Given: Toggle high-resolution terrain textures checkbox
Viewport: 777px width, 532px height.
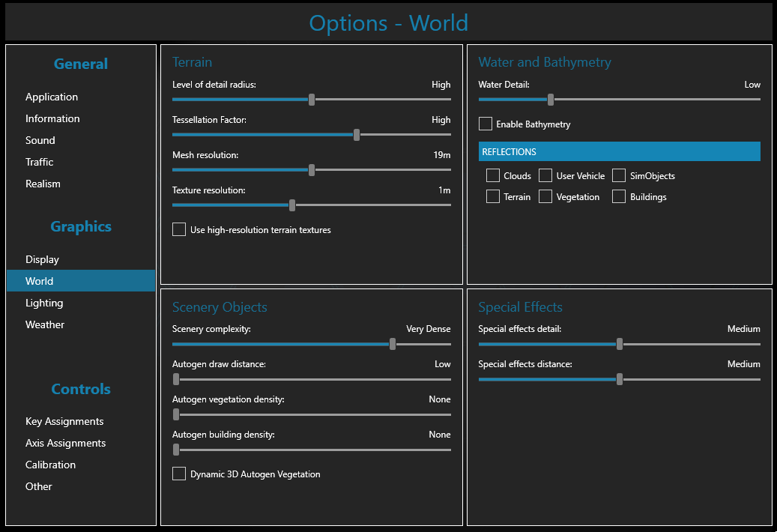Looking at the screenshot, I should 179,229.
